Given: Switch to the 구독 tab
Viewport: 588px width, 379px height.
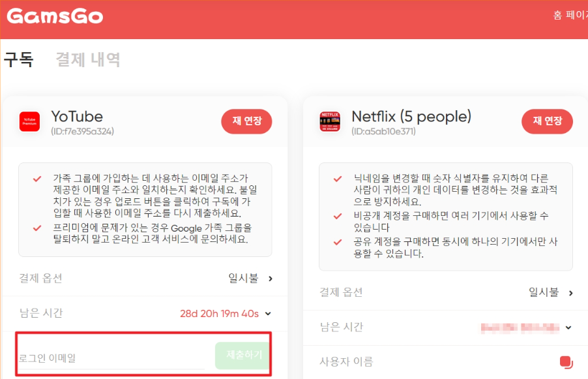Looking at the screenshot, I should point(19,59).
